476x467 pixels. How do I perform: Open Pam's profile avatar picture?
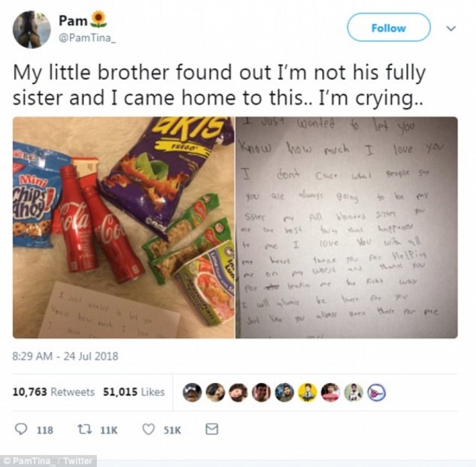(x=31, y=29)
